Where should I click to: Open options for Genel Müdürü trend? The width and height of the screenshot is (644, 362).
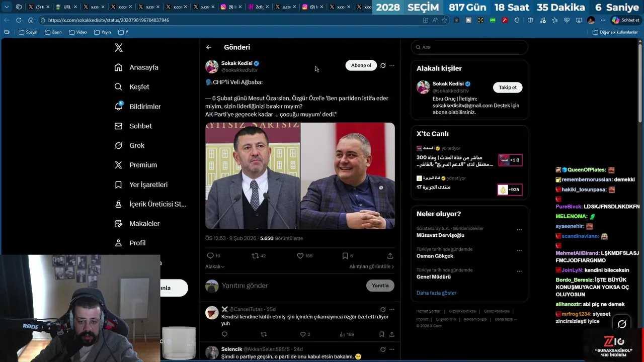tap(519, 271)
